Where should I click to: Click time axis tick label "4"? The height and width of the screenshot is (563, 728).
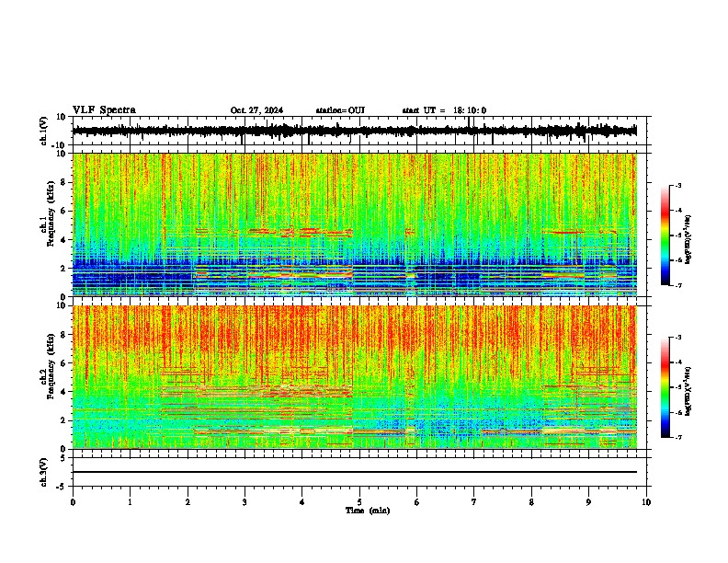[302, 502]
